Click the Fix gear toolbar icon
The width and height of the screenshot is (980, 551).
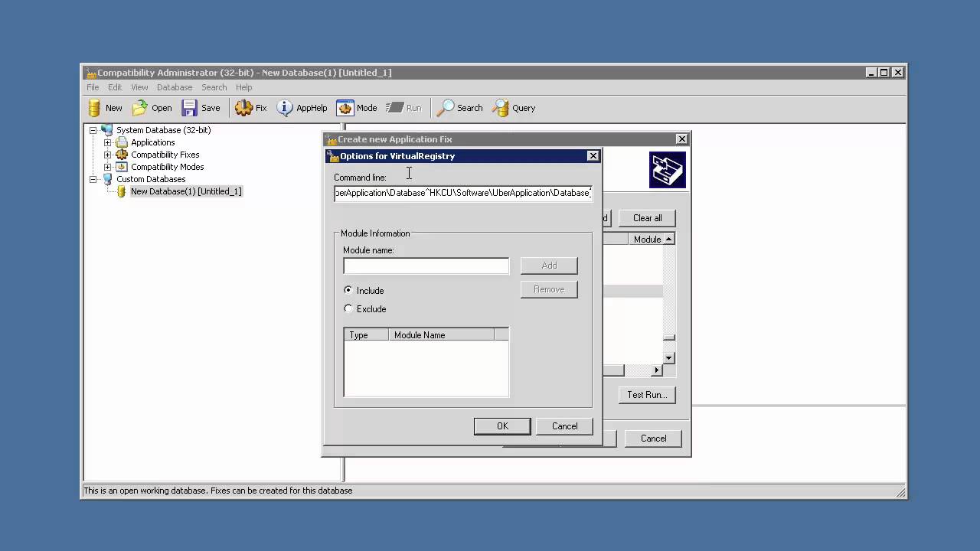tap(243, 108)
